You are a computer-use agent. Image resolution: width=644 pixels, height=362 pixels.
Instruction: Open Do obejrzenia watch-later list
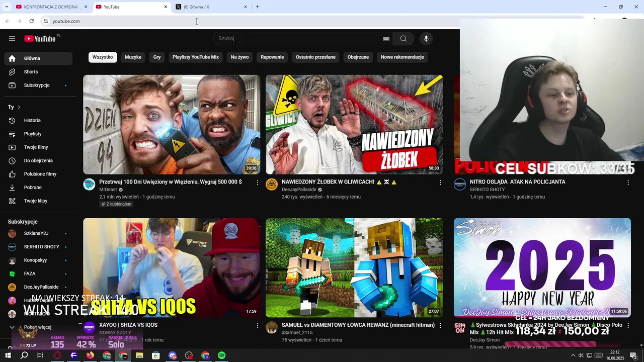coord(38,161)
